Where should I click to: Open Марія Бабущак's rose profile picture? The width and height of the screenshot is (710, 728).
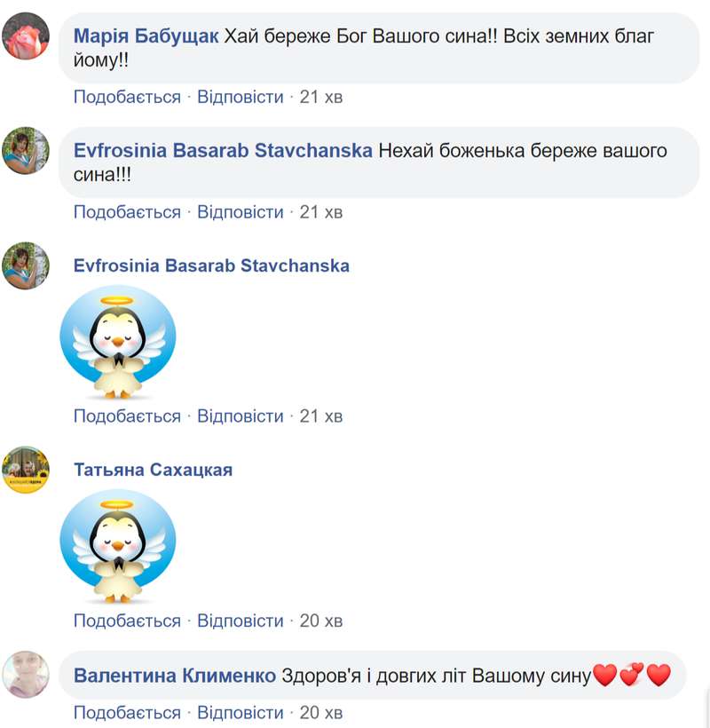click(x=26, y=36)
